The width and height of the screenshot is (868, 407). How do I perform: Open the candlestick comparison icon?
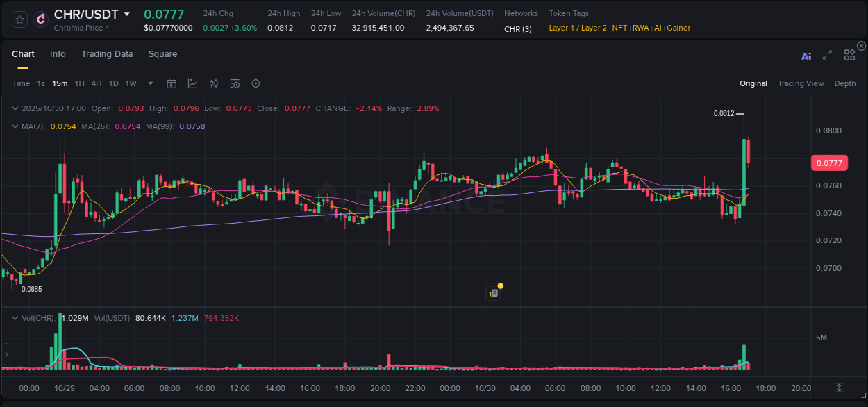pos(213,83)
